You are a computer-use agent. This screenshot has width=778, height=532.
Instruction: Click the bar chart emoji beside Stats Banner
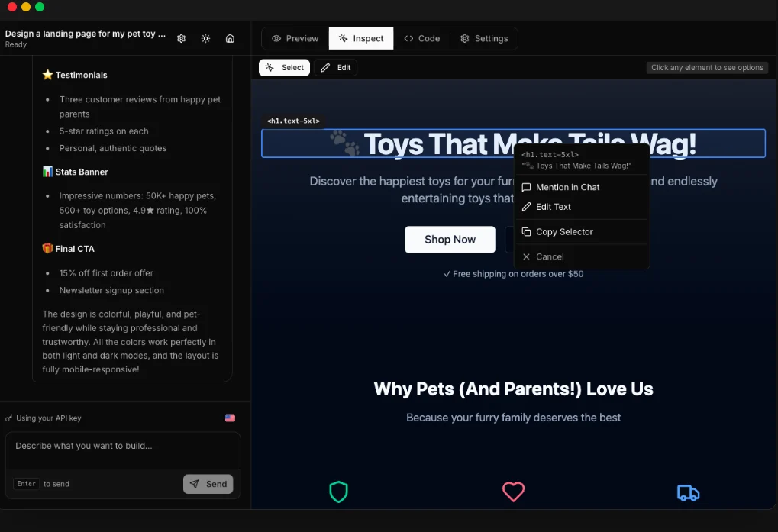pyautogui.click(x=47, y=172)
